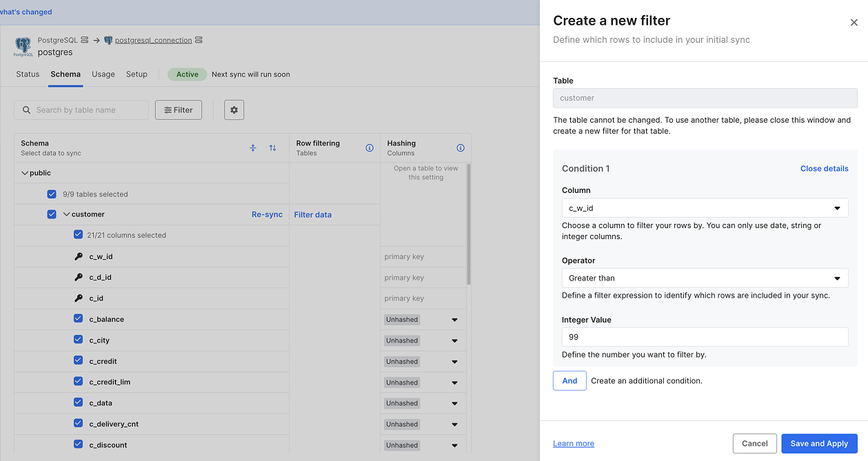Click the c_discount column name

[x=108, y=445]
